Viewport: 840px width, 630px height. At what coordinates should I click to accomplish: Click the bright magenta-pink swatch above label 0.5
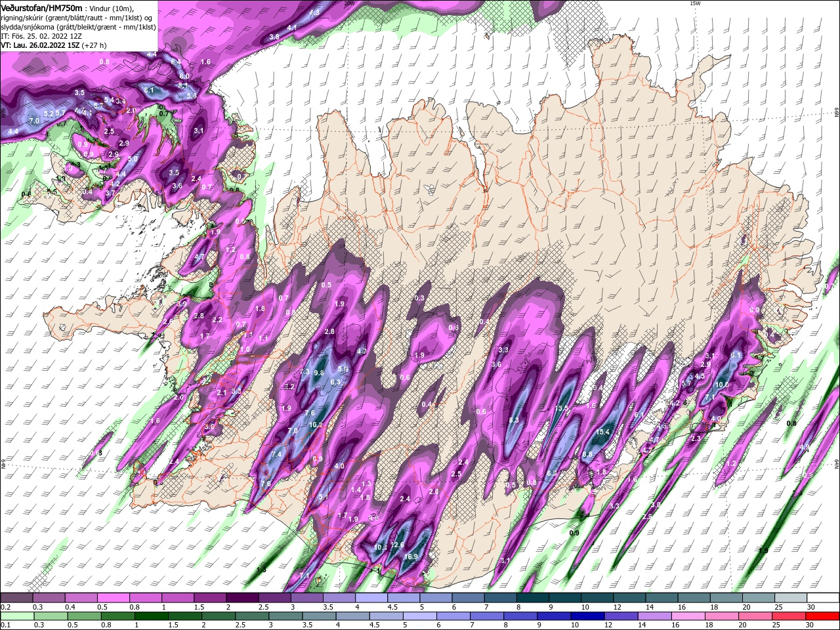(x=113, y=598)
